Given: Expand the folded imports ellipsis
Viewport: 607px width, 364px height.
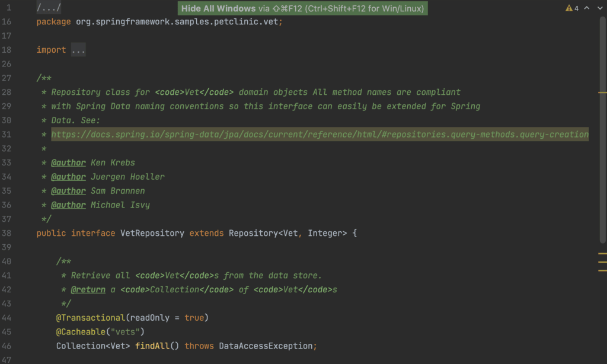Looking at the screenshot, I should [78, 50].
